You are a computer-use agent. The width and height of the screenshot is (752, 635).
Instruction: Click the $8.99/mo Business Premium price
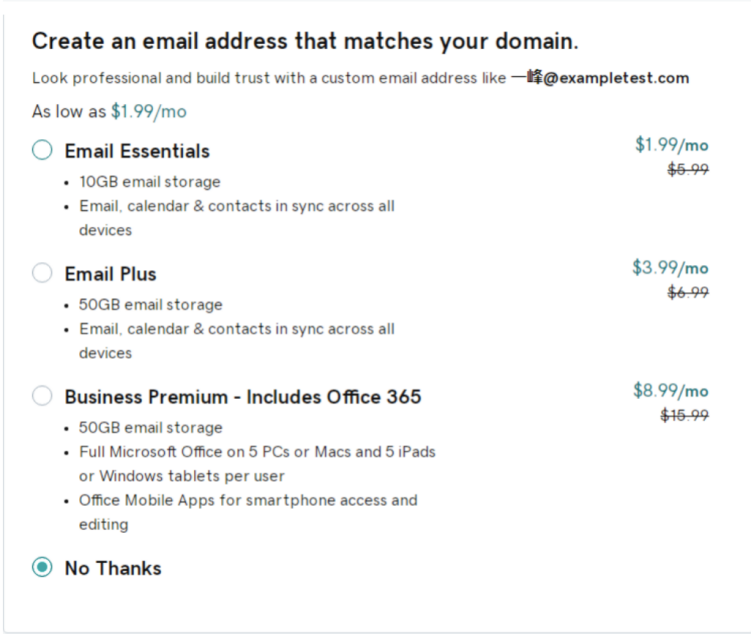point(670,391)
